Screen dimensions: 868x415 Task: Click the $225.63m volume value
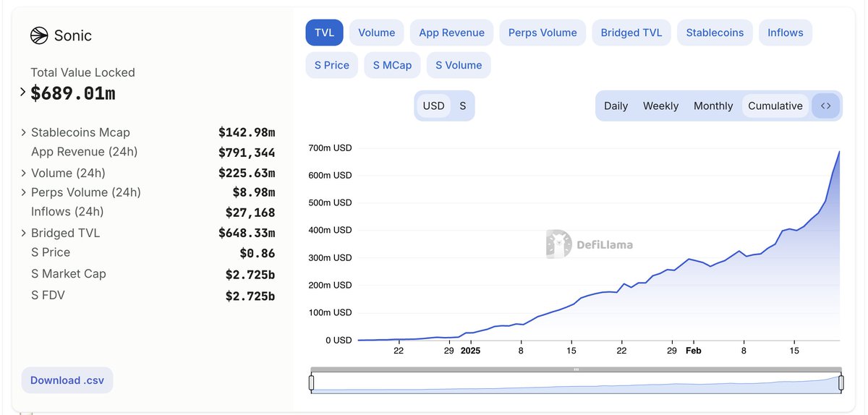pos(247,173)
